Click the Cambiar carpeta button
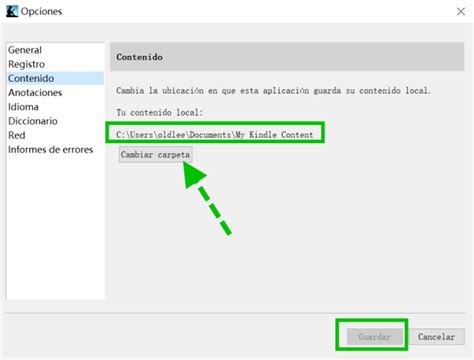This screenshot has width=474, height=360. (155, 155)
